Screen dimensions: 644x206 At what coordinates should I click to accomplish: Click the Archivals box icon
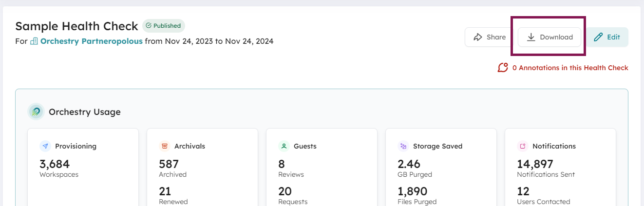tap(165, 146)
